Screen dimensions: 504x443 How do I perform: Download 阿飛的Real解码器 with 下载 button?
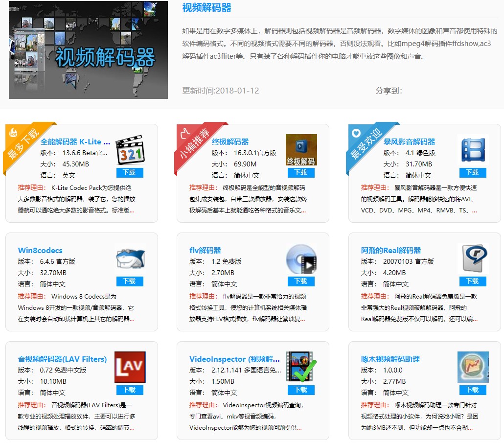(473, 281)
